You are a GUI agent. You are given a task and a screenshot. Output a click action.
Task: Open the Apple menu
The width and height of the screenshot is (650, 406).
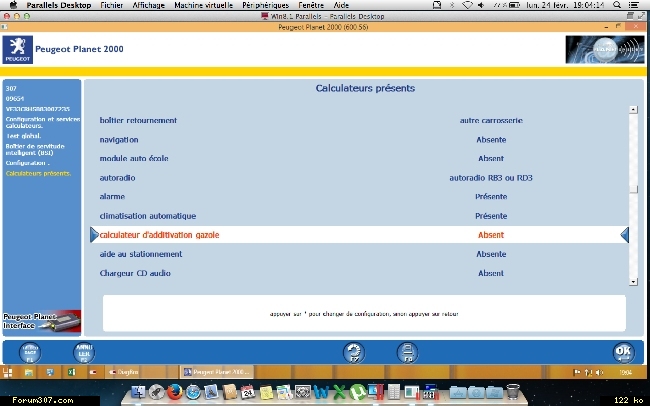(x=13, y=5)
